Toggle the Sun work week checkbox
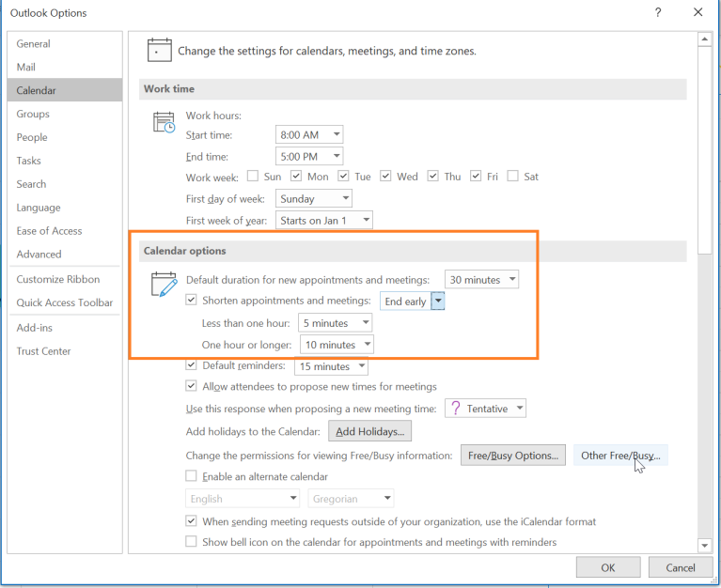This screenshot has width=721, height=588. pyautogui.click(x=252, y=177)
